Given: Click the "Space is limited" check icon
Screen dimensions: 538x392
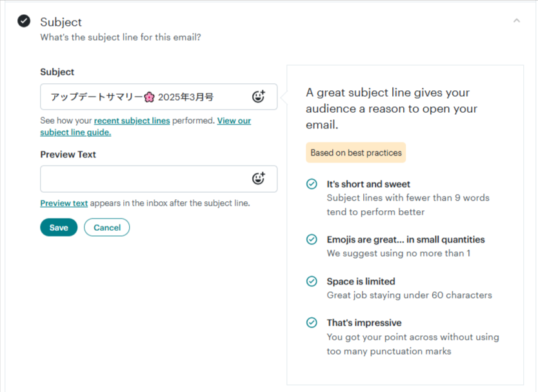Looking at the screenshot, I should tap(312, 282).
